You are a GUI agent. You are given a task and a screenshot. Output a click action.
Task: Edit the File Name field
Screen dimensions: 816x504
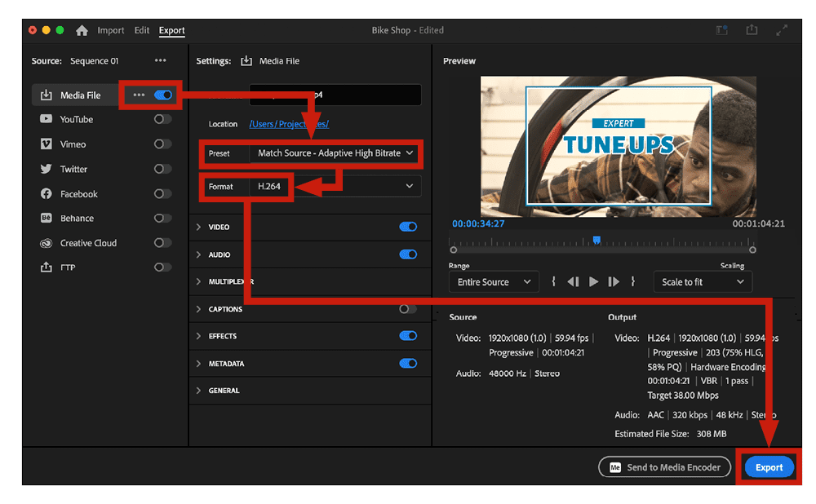[x=335, y=95]
